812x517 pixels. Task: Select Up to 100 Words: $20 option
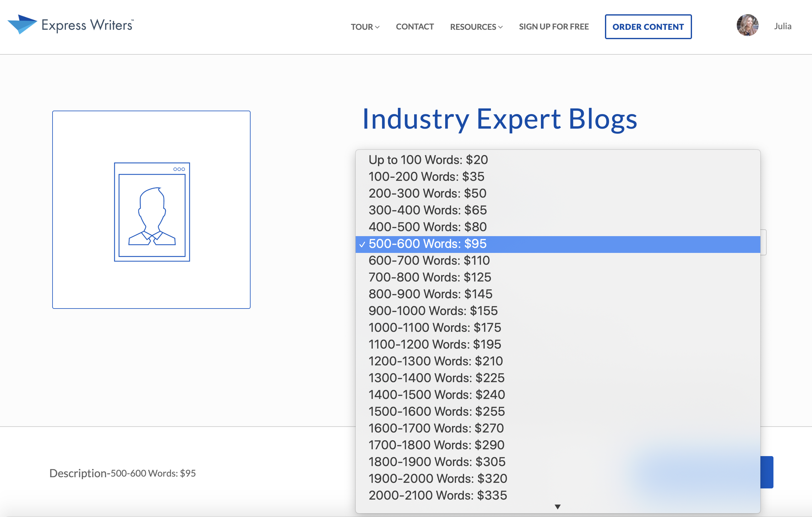click(558, 160)
